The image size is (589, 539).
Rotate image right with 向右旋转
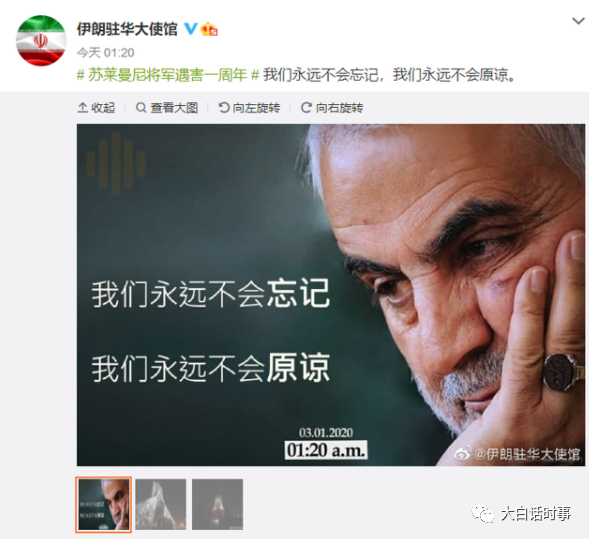coord(332,108)
